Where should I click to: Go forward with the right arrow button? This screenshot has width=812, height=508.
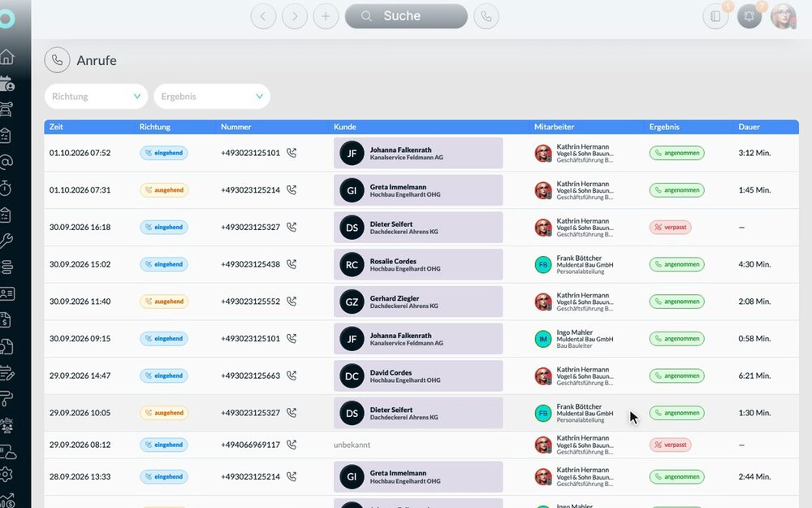click(x=295, y=16)
